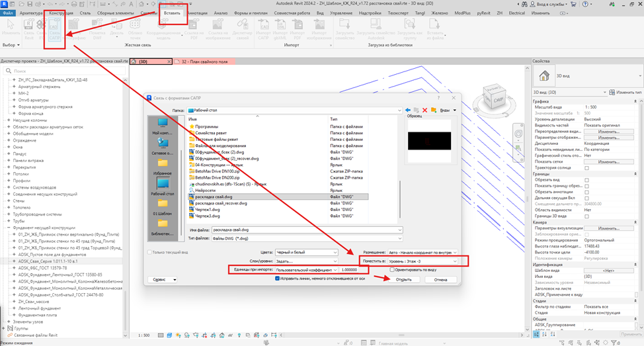Click the Импорт gbXML ribbon icon

(x=280, y=30)
